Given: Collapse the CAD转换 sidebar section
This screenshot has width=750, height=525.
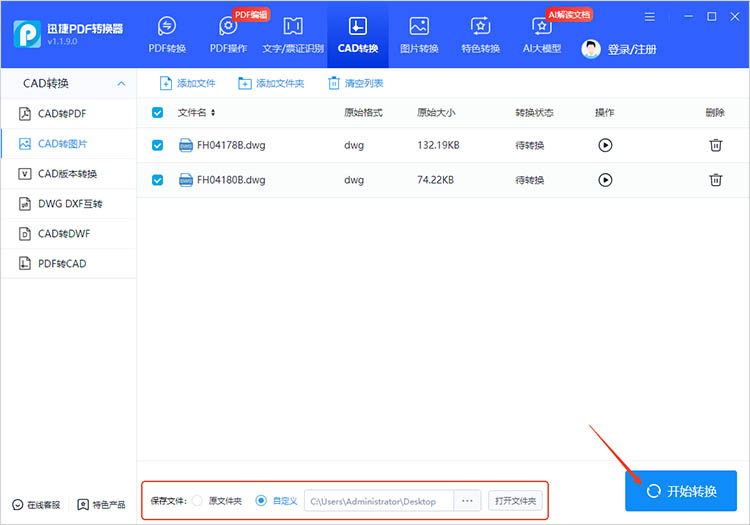Looking at the screenshot, I should (x=121, y=84).
